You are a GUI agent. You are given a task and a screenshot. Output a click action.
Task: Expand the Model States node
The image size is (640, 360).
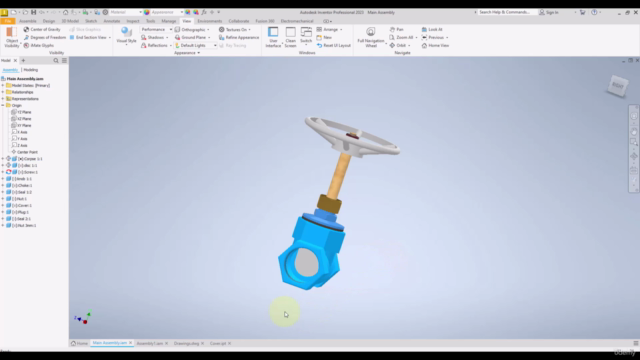pyautogui.click(x=3, y=85)
